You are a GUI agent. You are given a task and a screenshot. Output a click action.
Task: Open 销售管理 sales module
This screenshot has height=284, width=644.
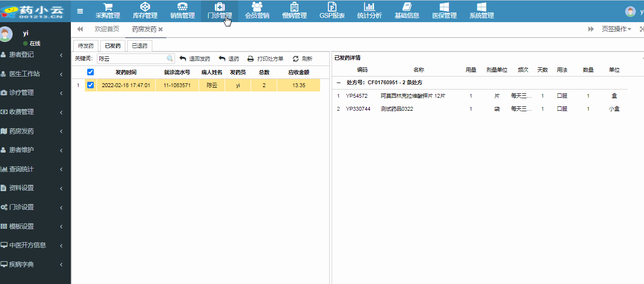[x=182, y=11]
